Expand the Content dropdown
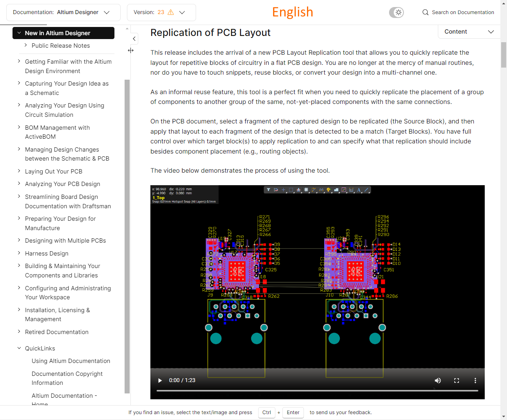Image resolution: width=507 pixels, height=420 pixels. 469,32
